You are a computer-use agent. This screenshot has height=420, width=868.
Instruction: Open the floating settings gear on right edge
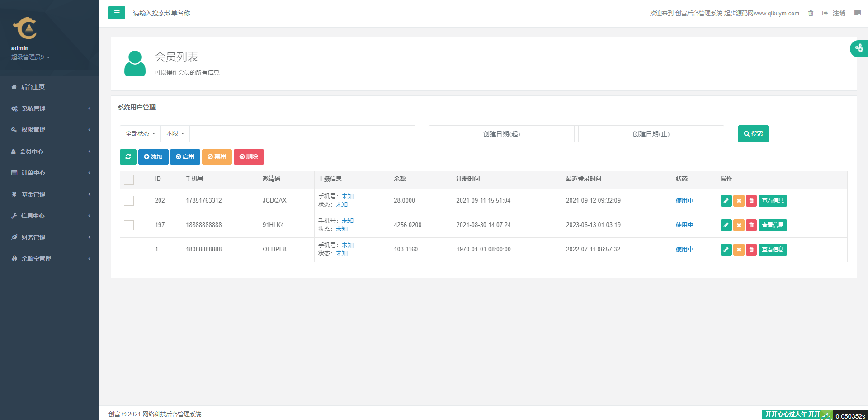coord(859,48)
